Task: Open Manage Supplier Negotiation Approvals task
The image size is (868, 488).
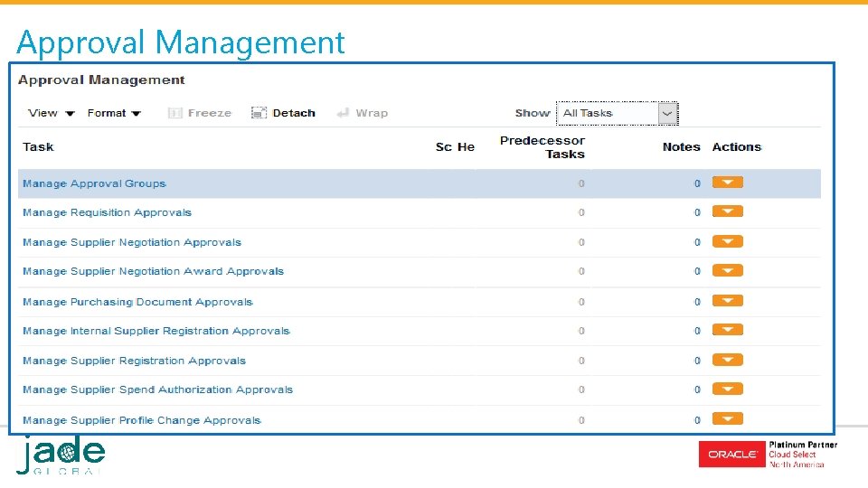Action: tap(132, 242)
